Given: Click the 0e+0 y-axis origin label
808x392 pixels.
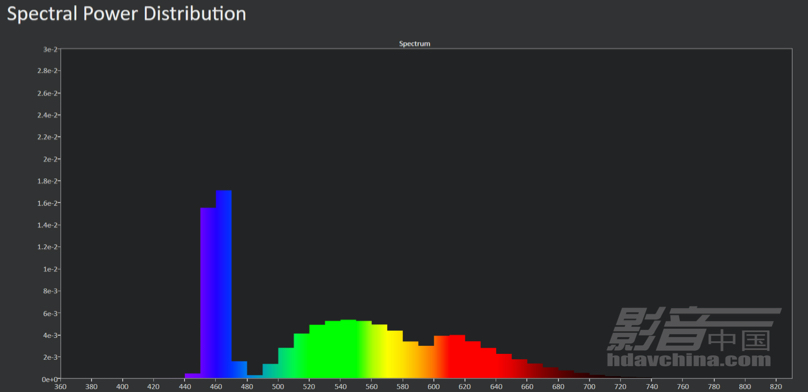Looking at the screenshot, I should click(x=48, y=379).
